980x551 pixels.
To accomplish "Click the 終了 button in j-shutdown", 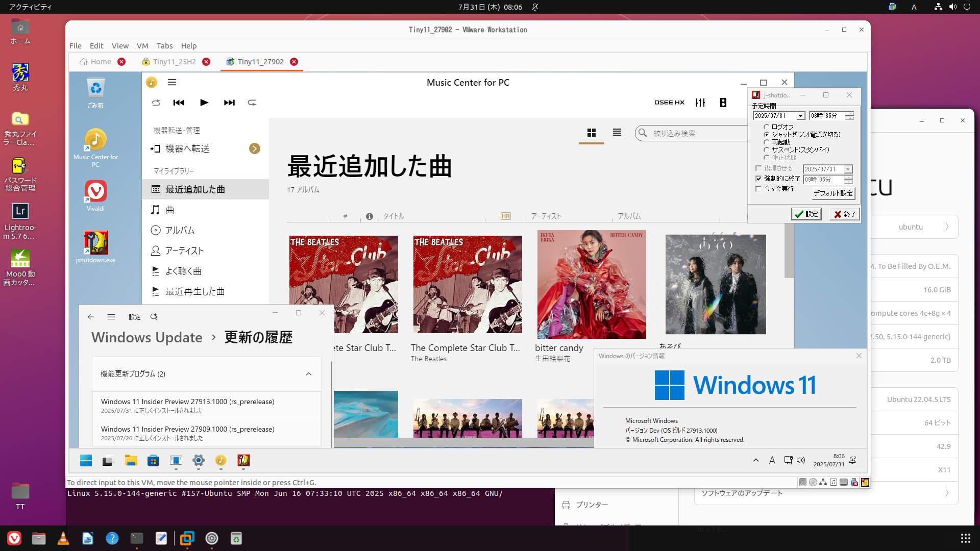I will pyautogui.click(x=845, y=214).
